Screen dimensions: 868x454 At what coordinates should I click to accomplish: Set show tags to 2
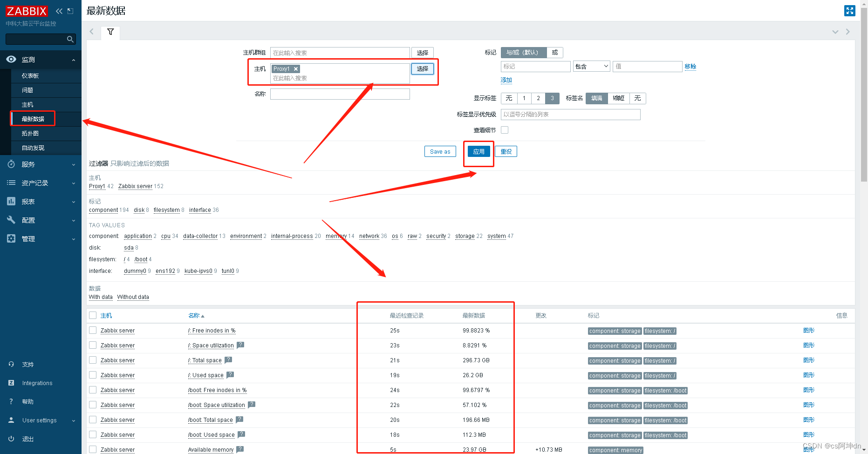click(538, 98)
